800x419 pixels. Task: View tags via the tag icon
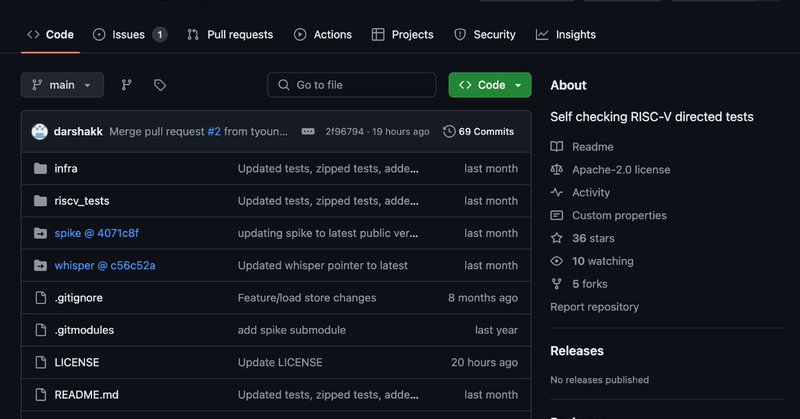coord(160,85)
